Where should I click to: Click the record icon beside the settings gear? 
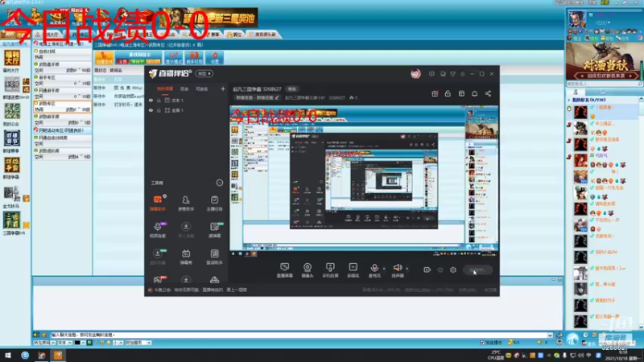pos(427,270)
